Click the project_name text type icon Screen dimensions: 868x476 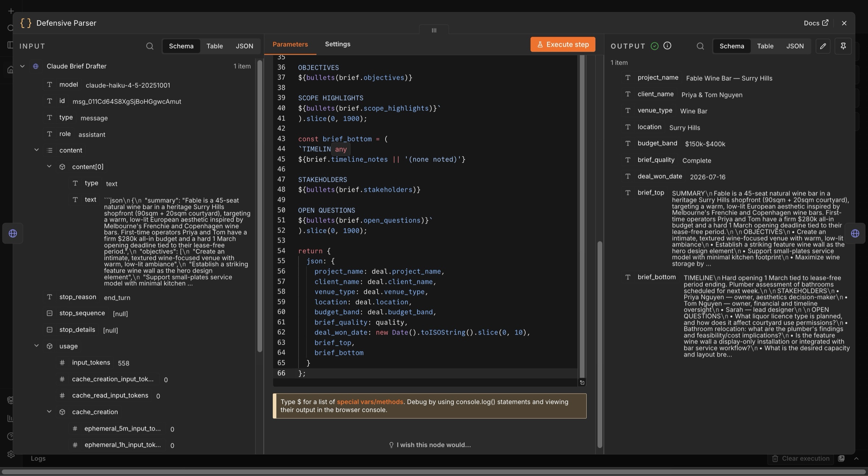628,78
